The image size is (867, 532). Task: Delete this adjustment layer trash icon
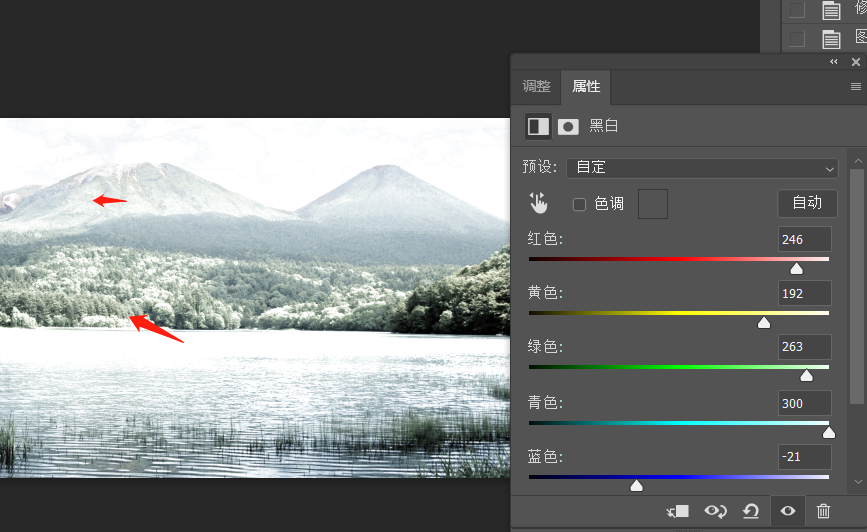(823, 511)
